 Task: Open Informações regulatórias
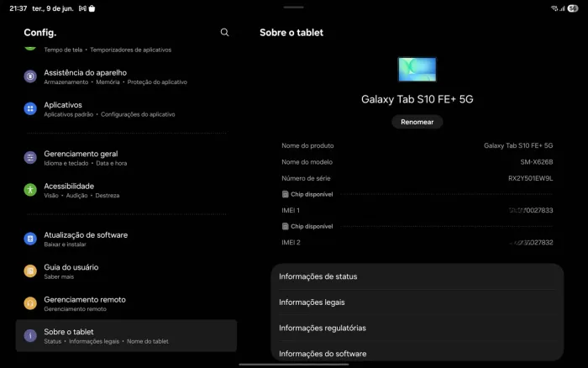click(x=417, y=328)
